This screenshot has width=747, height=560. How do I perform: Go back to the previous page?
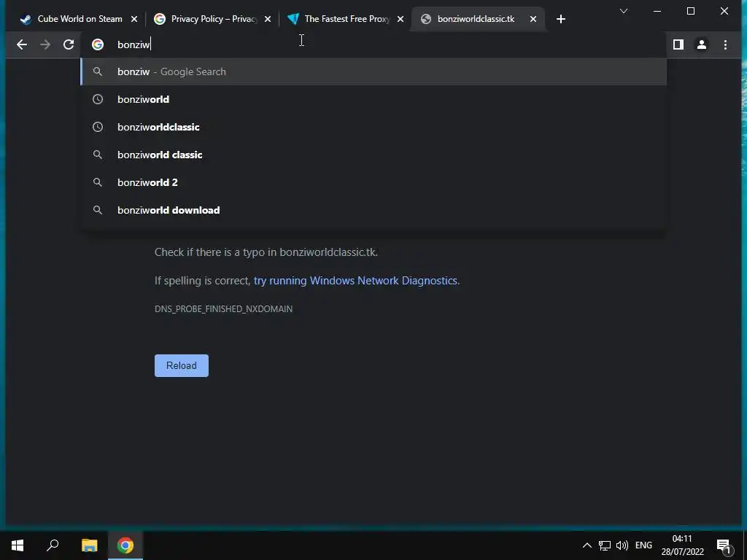click(21, 44)
